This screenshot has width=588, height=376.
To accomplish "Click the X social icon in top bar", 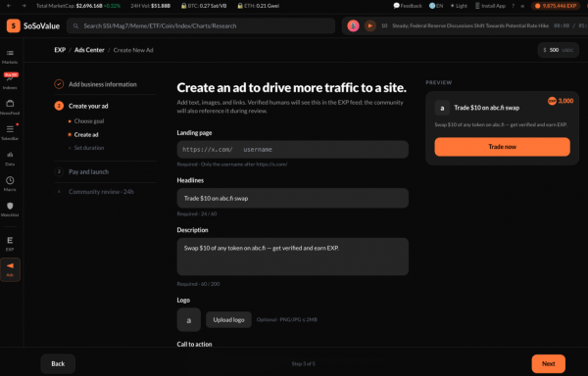I will click(x=522, y=6).
